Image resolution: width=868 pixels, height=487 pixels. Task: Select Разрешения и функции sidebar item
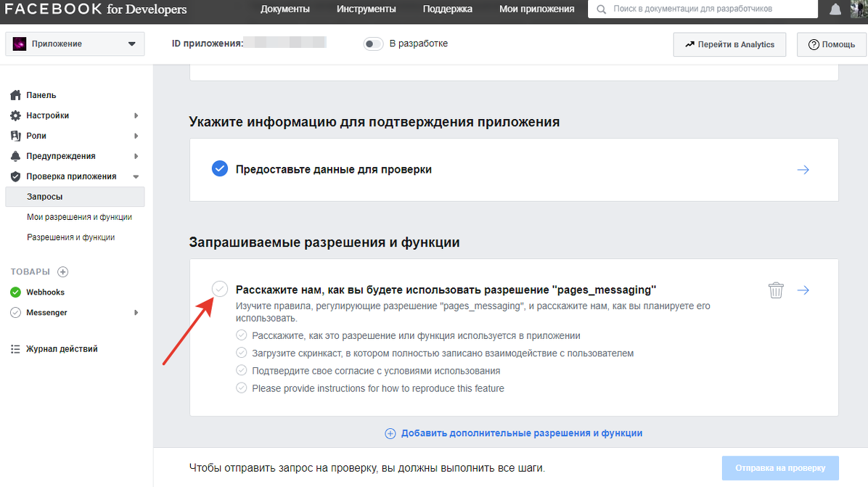coord(71,237)
